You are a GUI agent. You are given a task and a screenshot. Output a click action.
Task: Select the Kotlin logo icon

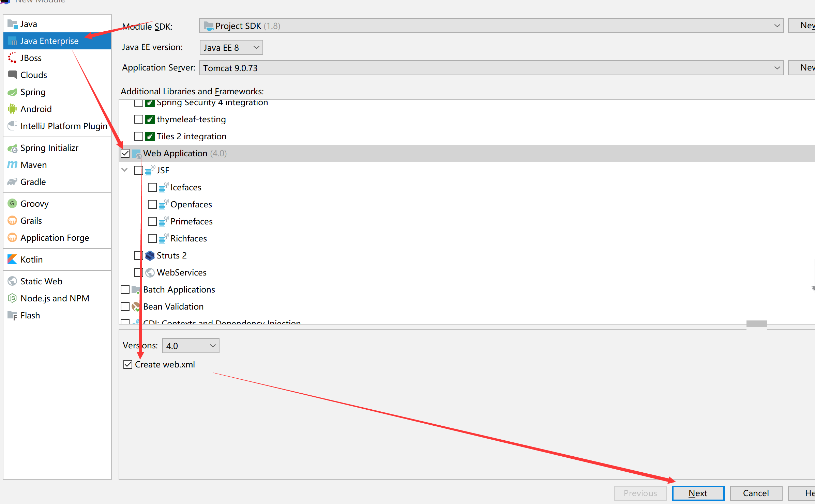pyautogui.click(x=12, y=259)
